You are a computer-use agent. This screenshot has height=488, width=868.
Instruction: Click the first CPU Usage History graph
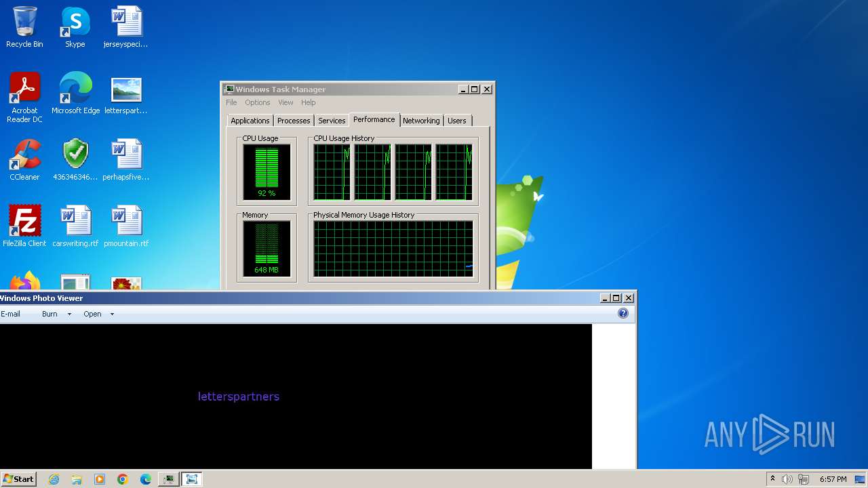pyautogui.click(x=332, y=171)
